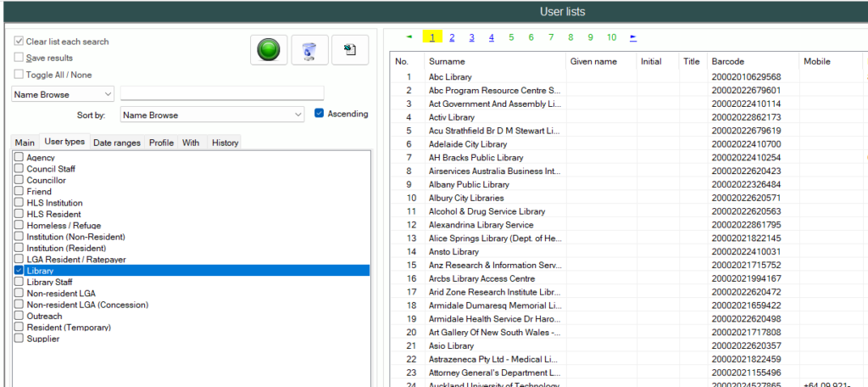Go to results page 3
Screen dimensions: 868x387
tap(471, 37)
